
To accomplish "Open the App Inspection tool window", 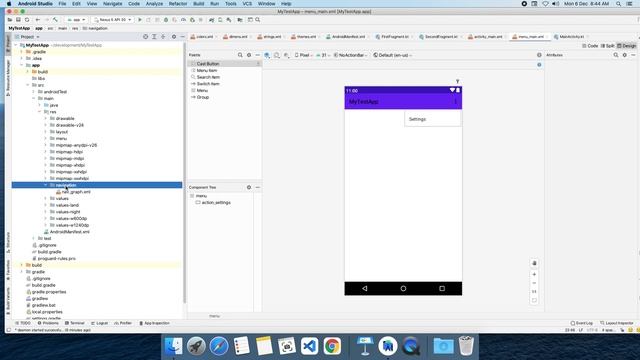I will click(x=155, y=323).
